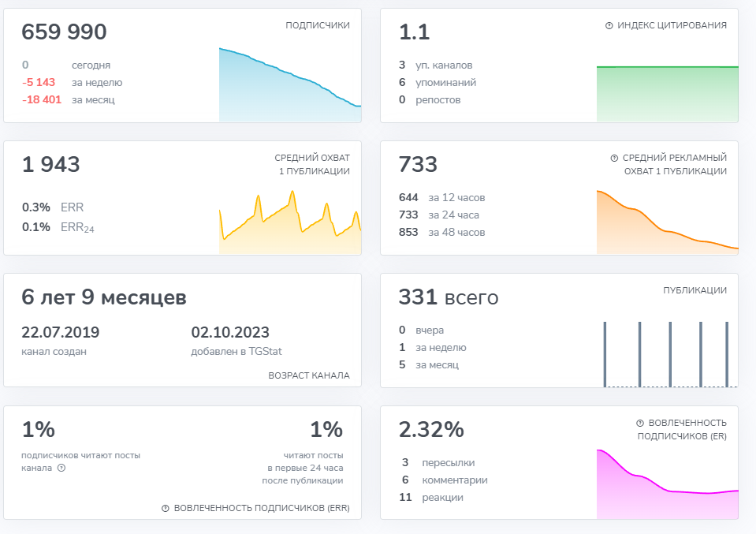
Task: Click the 331 всего publications total
Action: tap(449, 297)
